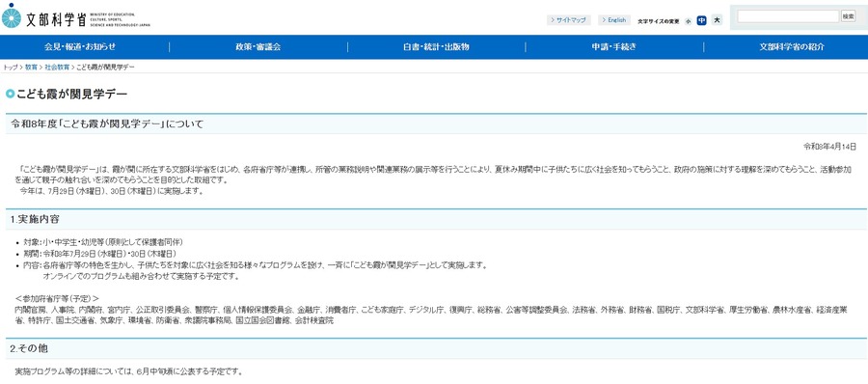Open the 会見・報道・お知らせ menu
Viewport: 868px width, 384px height.
tap(80, 47)
